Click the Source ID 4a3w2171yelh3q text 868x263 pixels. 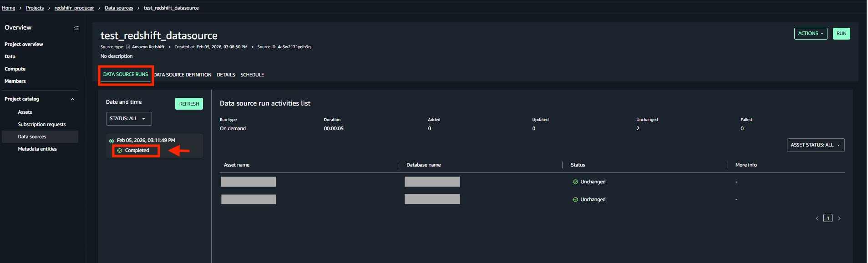[284, 47]
